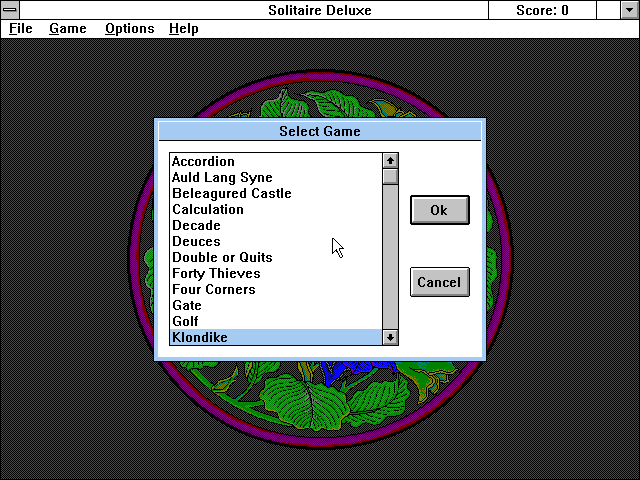Click the list scroll-up arrow
This screenshot has width=640, height=480.
(391, 161)
